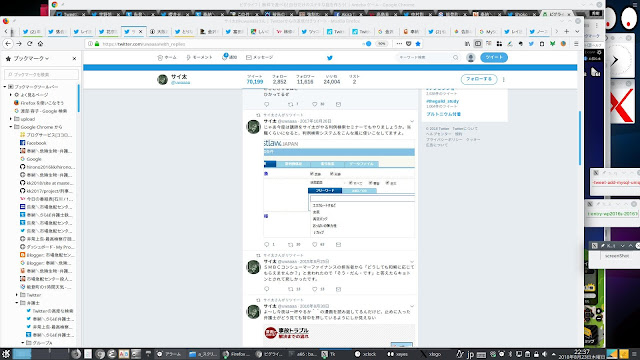Screen dimensions: 640x360
Task: Open Firefox hamburger menu
Action: click(x=576, y=44)
